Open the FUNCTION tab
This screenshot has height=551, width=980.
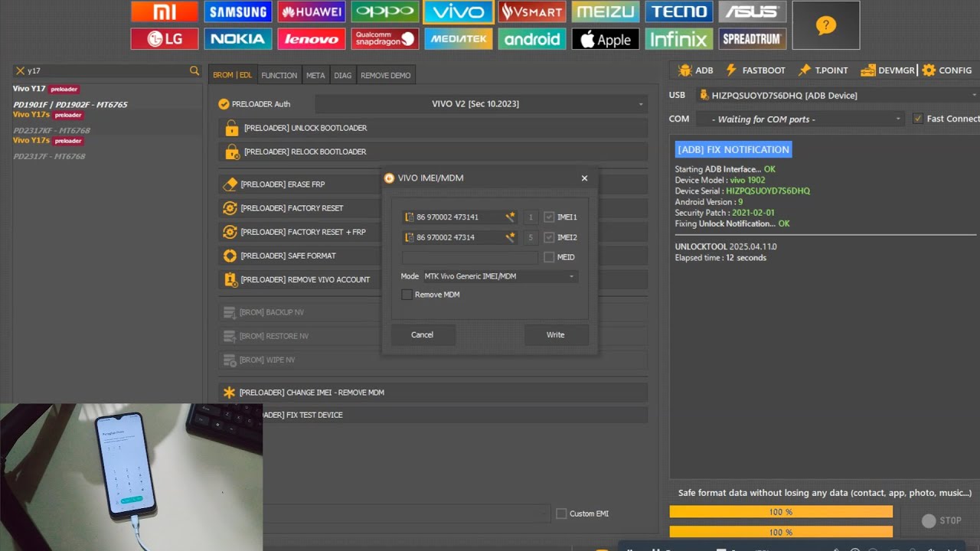[x=279, y=75]
